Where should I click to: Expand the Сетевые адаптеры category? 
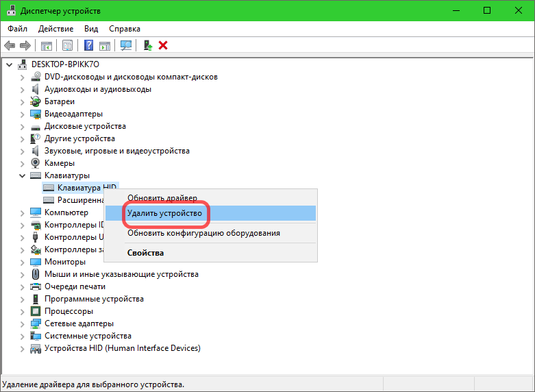tap(23, 323)
